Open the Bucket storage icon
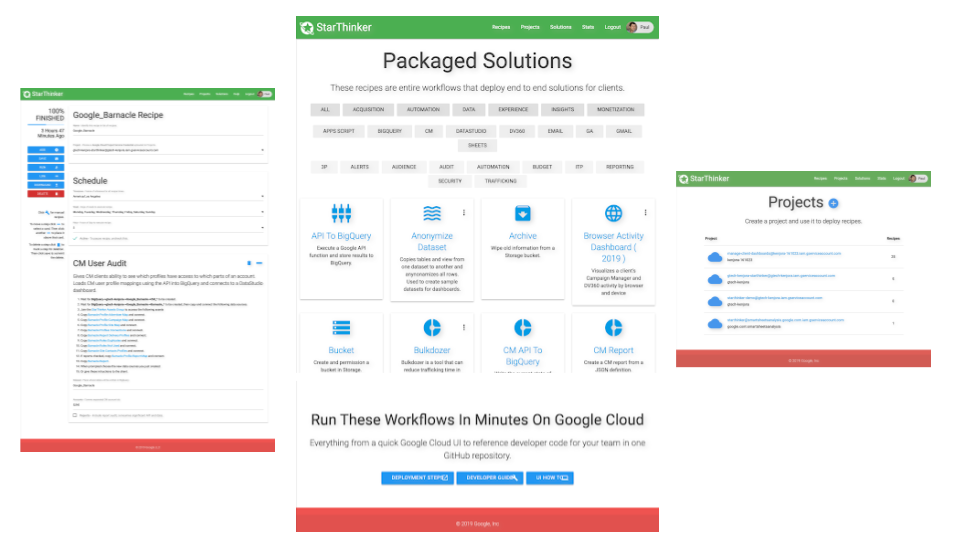This screenshot has height=540, width=960. tap(341, 327)
